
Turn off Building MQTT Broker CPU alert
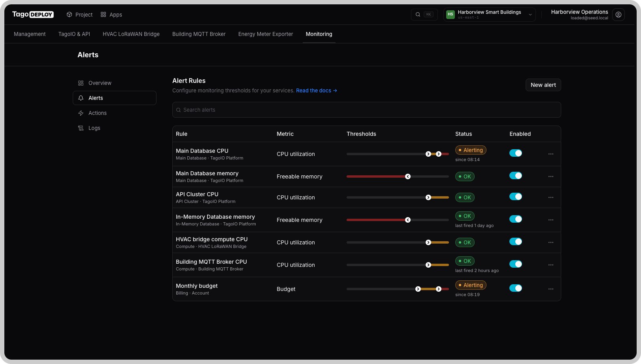click(x=516, y=264)
